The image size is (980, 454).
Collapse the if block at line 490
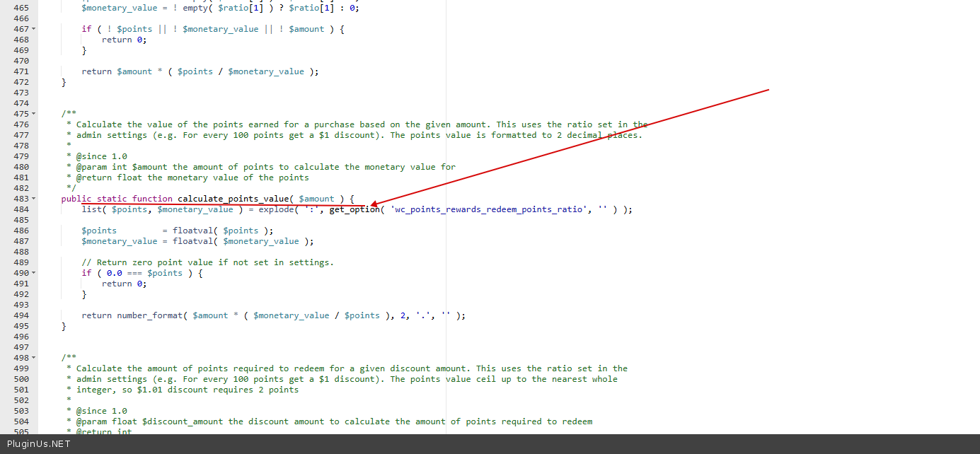tap(33, 273)
